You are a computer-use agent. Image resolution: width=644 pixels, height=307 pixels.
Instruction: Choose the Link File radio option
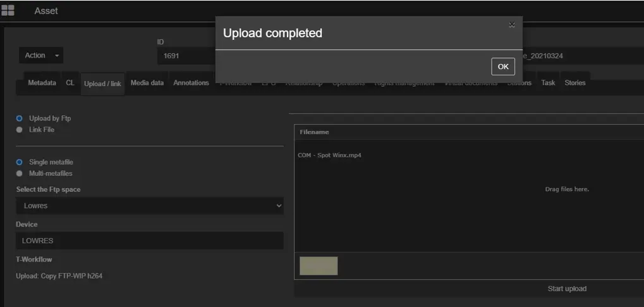(20, 130)
